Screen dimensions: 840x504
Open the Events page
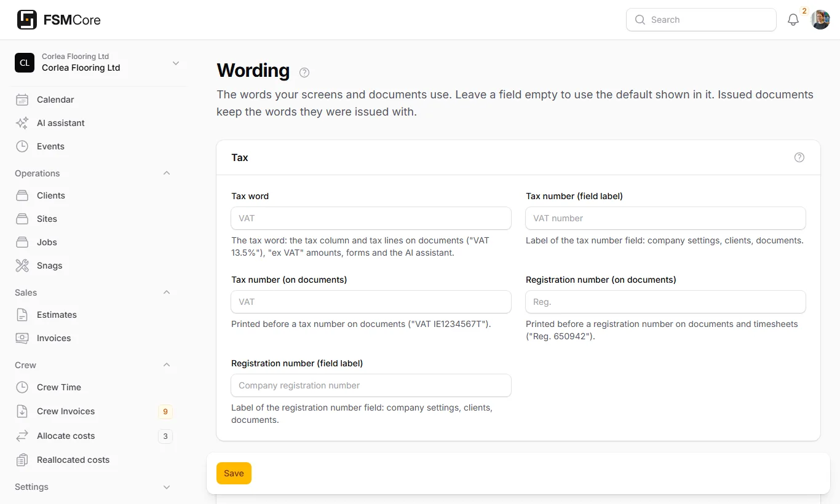pos(93,146)
